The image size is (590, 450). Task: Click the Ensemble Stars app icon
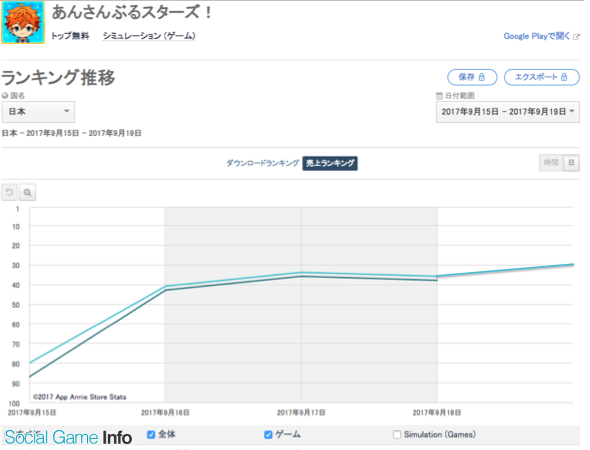tap(23, 23)
